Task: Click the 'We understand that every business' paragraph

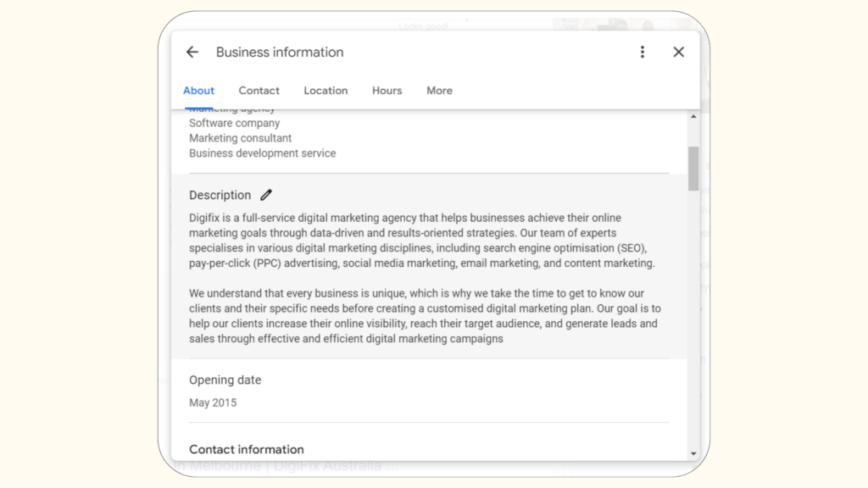Action: 425,316
